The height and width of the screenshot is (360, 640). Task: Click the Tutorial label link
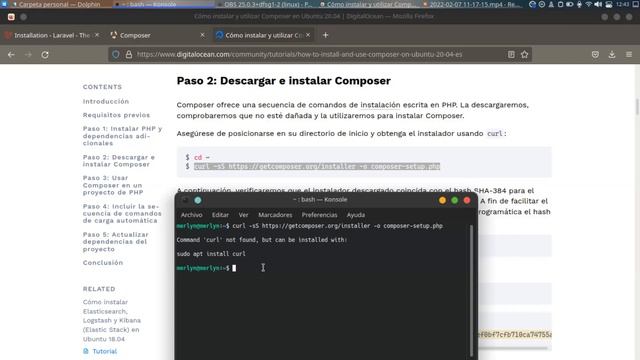pos(104,351)
